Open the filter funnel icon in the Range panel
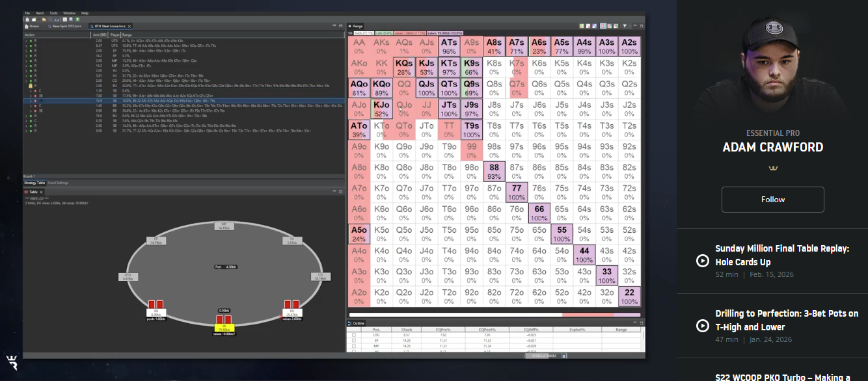Image resolution: width=868 pixels, height=381 pixels. tap(624, 25)
